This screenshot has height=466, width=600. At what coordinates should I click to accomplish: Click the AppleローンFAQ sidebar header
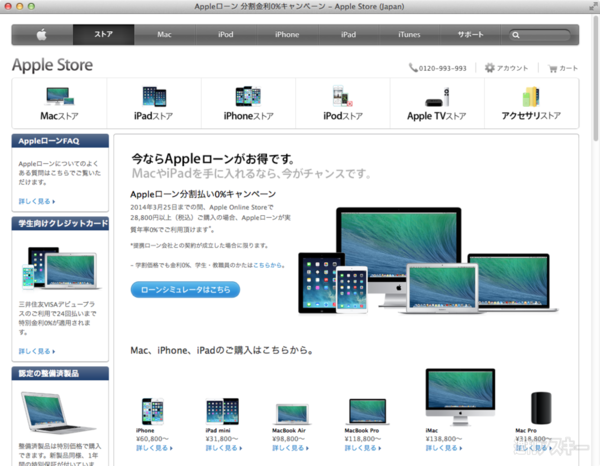pos(60,141)
